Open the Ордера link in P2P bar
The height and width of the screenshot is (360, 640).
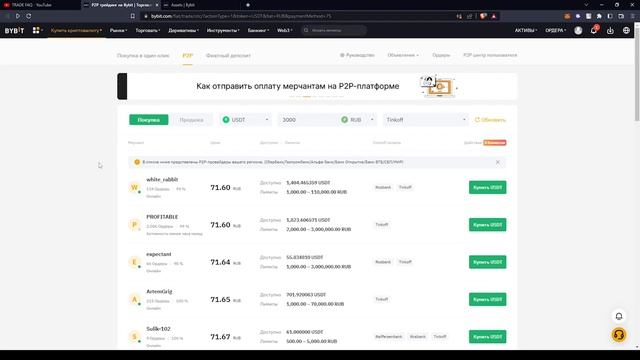pyautogui.click(x=441, y=55)
